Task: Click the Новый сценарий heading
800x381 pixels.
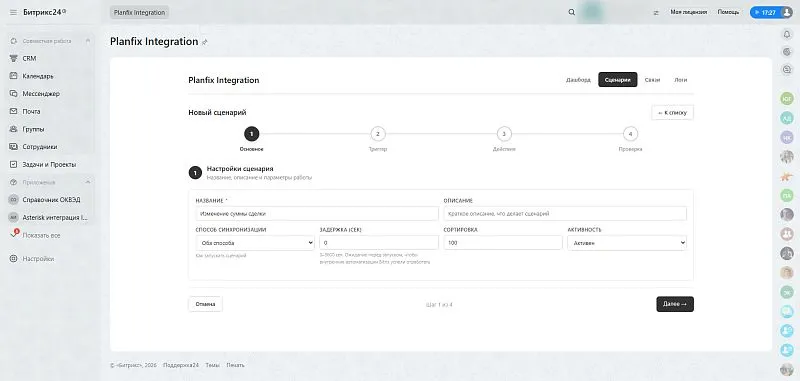Action: click(x=217, y=112)
